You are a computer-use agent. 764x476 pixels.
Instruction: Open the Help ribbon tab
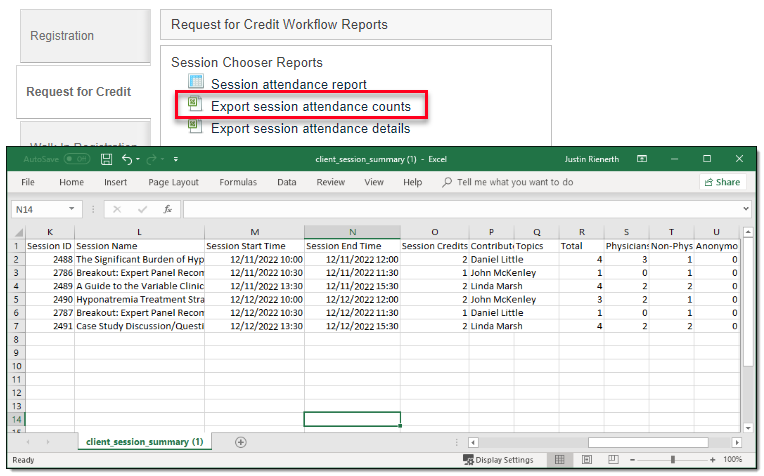[x=412, y=182]
